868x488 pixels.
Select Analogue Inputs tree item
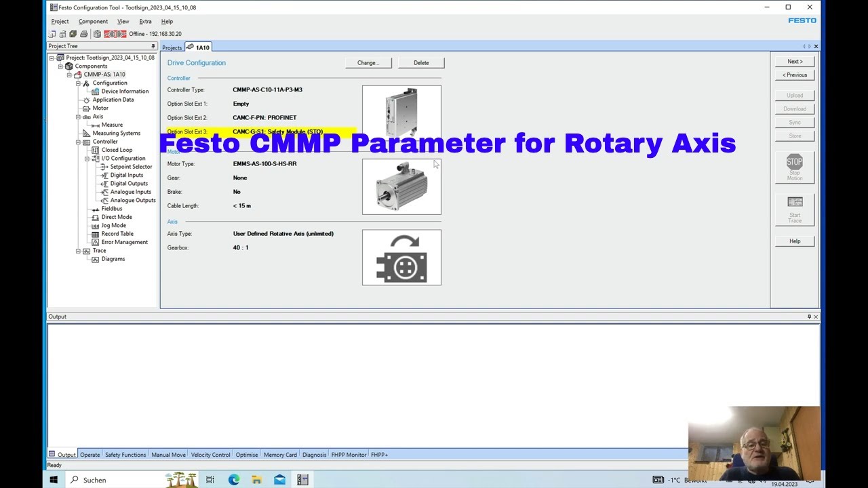[130, 192]
